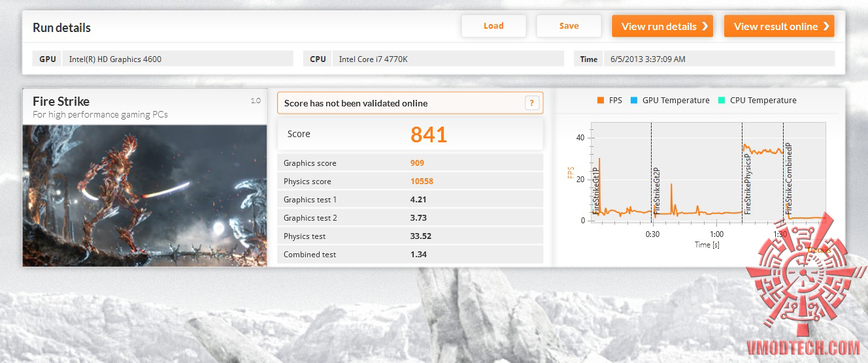Screen dimensions: 868x363
Task: Click the run time 6/5/2013 3:37:09 AM
Action: click(648, 59)
